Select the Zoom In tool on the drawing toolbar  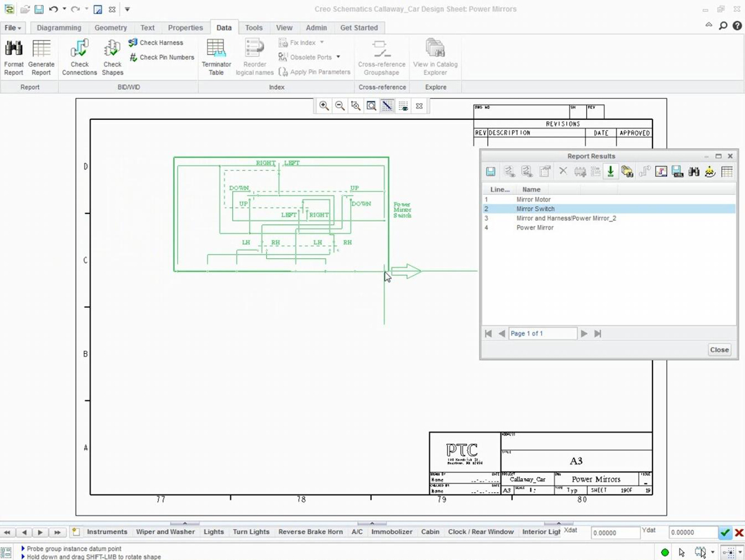point(323,106)
